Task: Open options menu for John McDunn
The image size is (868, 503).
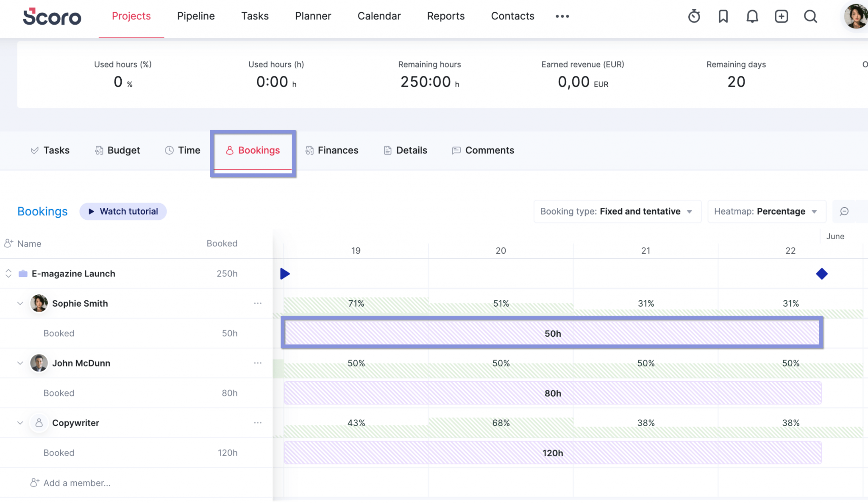Action: [x=258, y=363]
